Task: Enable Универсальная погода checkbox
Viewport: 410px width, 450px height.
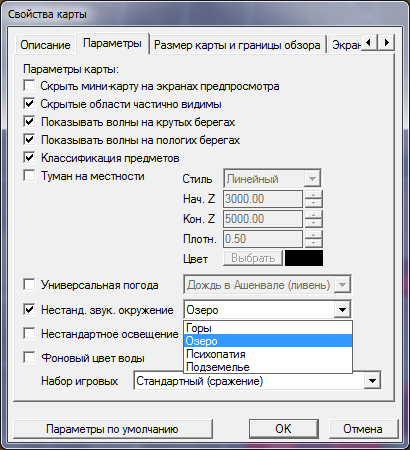Action: pos(29,285)
